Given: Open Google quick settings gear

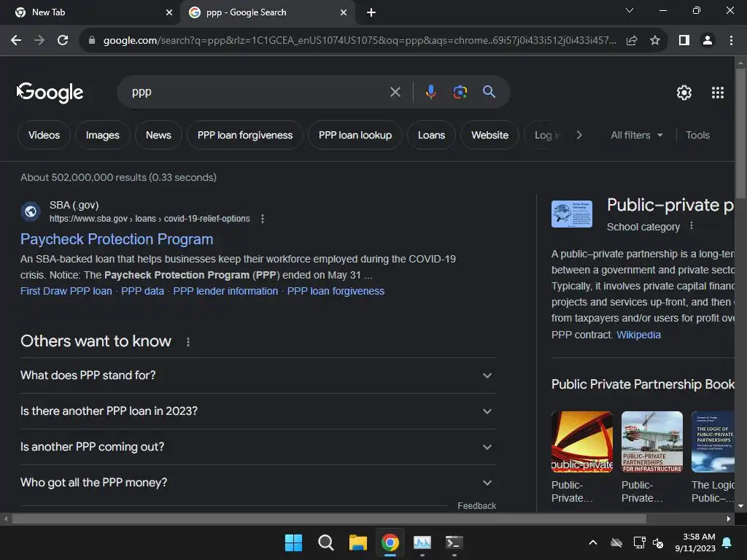Looking at the screenshot, I should 684,93.
